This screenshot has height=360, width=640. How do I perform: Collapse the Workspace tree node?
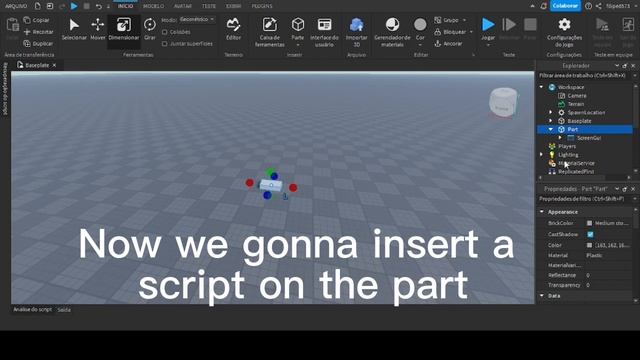(x=542, y=87)
